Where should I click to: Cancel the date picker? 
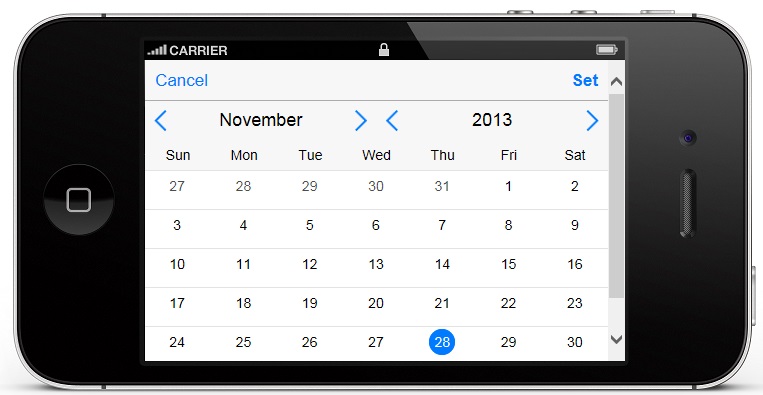tap(182, 80)
